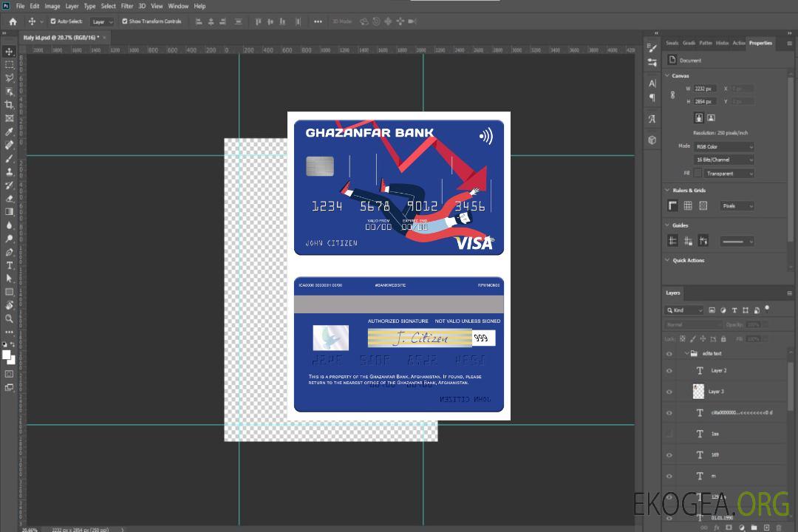Select the Eyedropper tool

coord(9,132)
